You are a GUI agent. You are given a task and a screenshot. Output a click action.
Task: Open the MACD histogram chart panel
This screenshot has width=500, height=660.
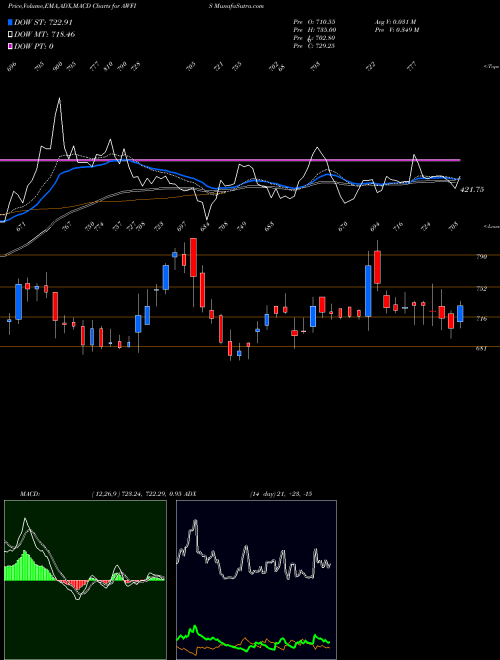point(85,580)
